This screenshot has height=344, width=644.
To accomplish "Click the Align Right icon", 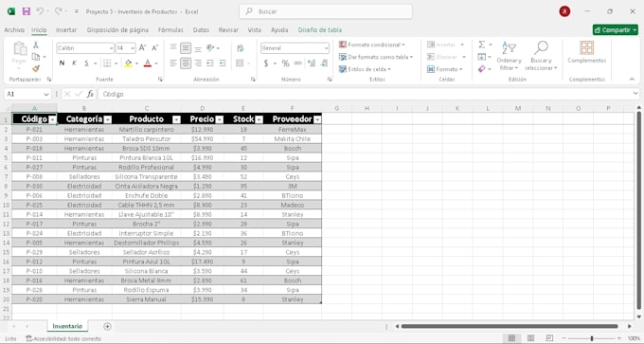I will pos(198,63).
